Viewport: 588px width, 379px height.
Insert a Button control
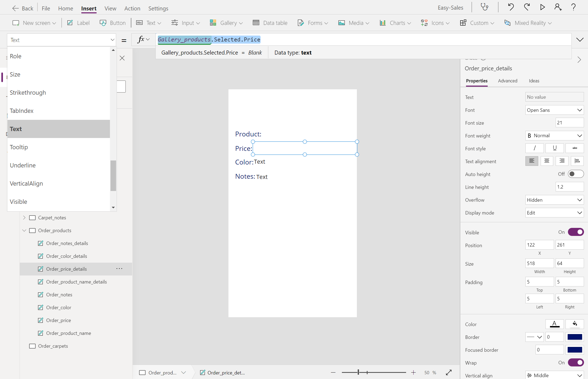tap(113, 23)
